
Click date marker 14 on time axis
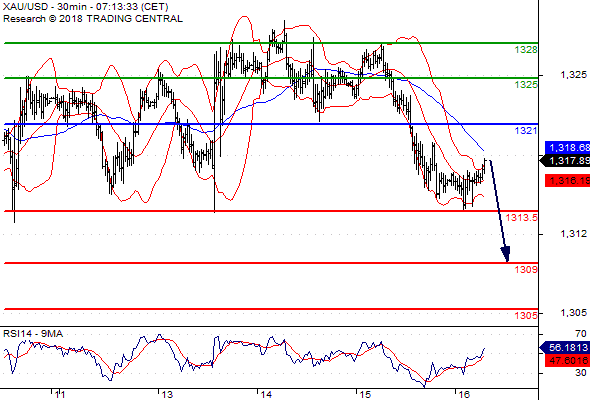[x=266, y=394]
